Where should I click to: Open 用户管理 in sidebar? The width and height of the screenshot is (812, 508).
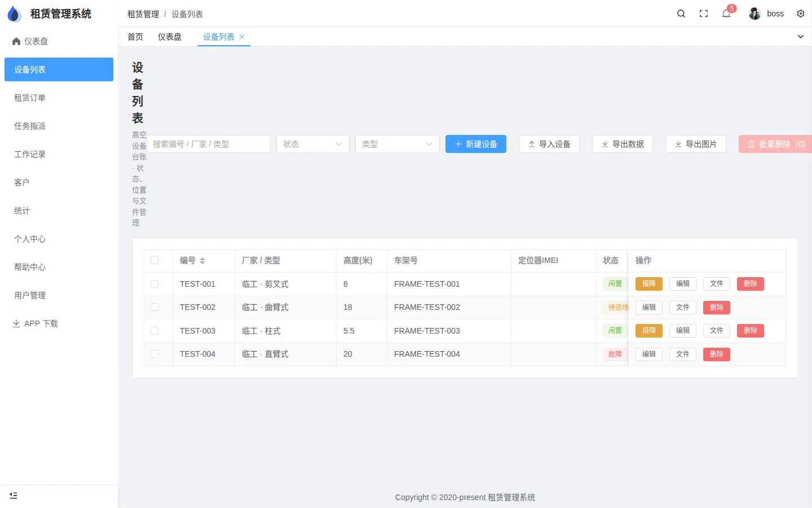59,295
